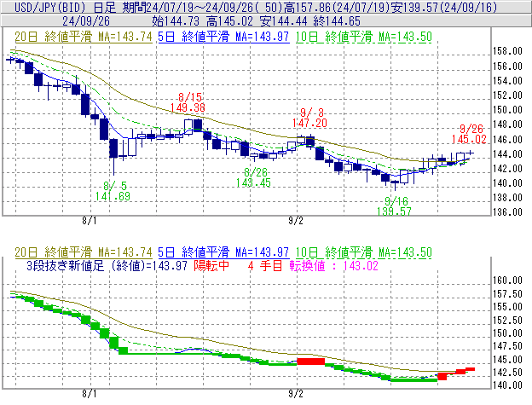This screenshot has height=405, width=532.
Task: Click the 高145.02 high price in header
Action: click(x=229, y=21)
